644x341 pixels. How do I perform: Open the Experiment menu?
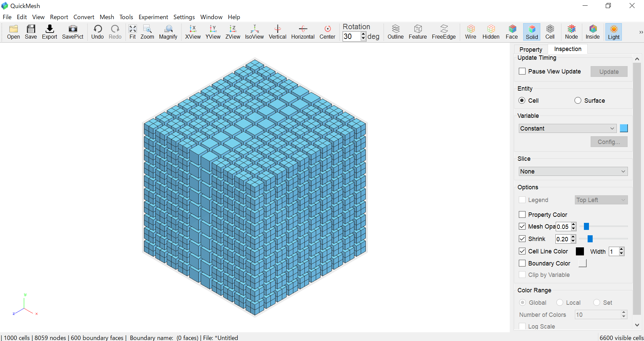[x=153, y=17]
